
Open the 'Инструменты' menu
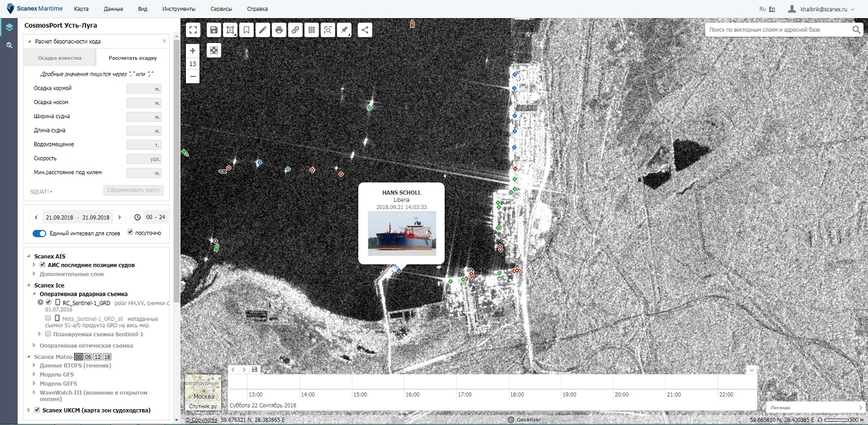pyautogui.click(x=179, y=9)
